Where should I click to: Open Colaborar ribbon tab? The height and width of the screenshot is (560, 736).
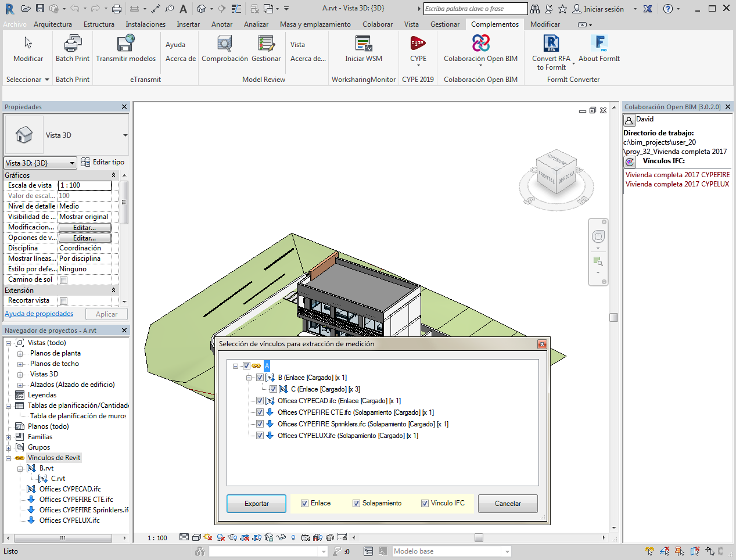(x=378, y=24)
